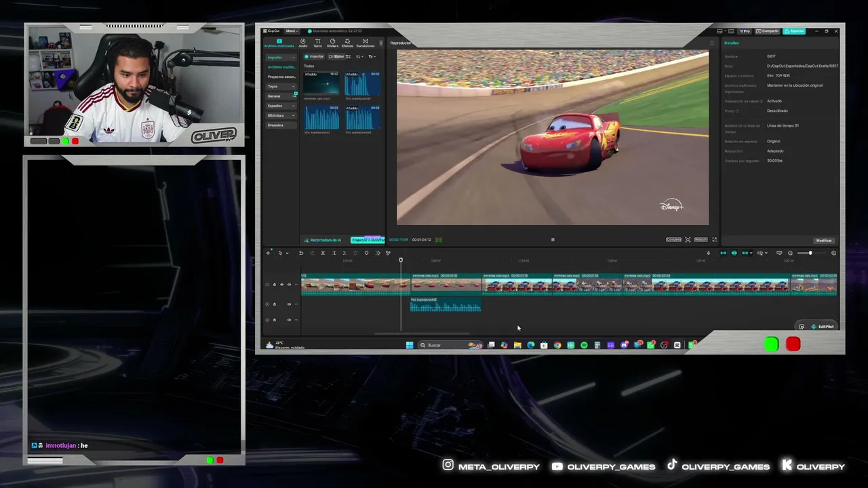Select the escenas cars.mp4 media thumbnail

click(321, 84)
